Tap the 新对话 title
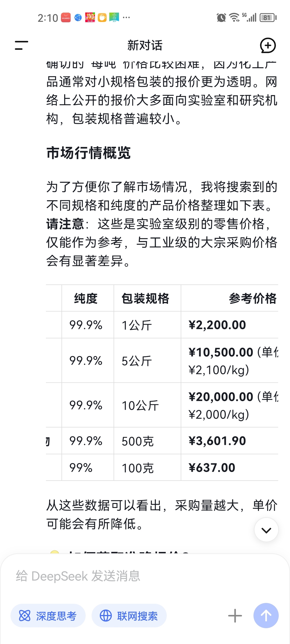 coord(145,45)
